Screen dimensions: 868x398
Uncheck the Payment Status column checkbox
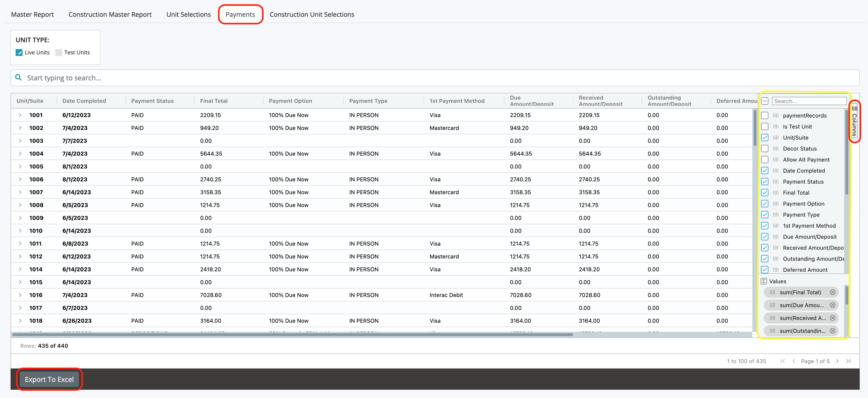[765, 182]
